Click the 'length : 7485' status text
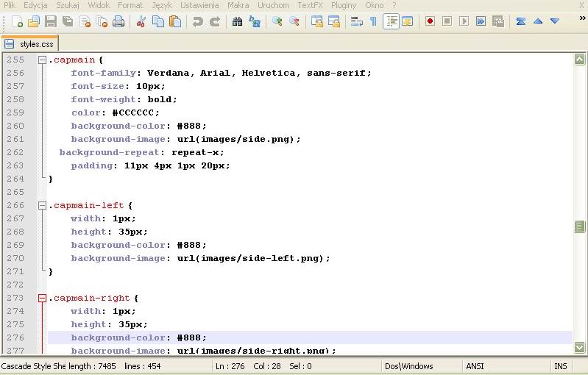Image resolution: width=588 pixels, height=375 pixels. click(x=92, y=366)
